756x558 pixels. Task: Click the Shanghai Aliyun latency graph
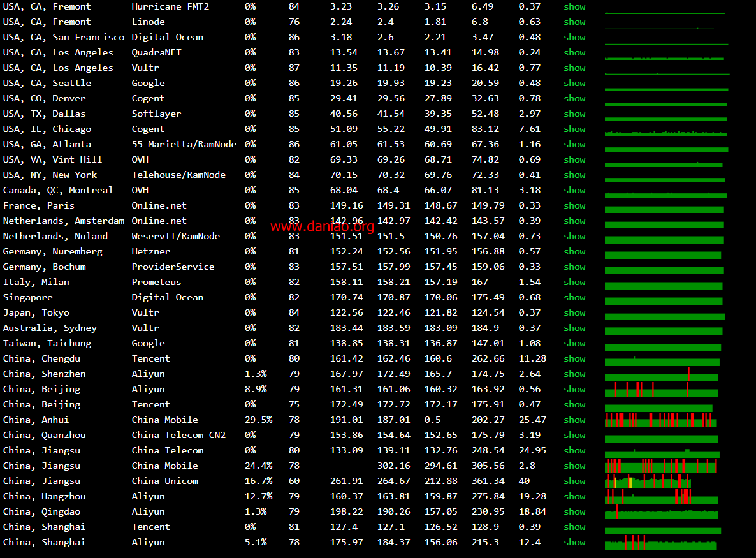pos(661,543)
